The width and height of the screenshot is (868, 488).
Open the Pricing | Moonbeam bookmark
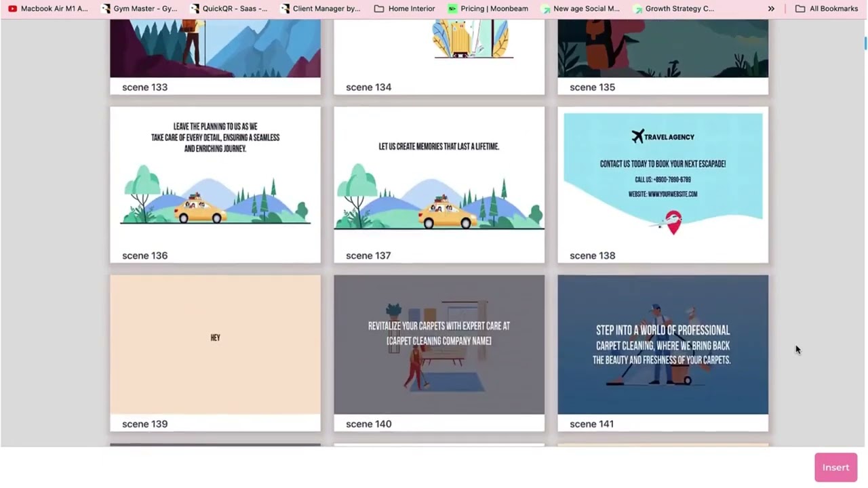(488, 9)
